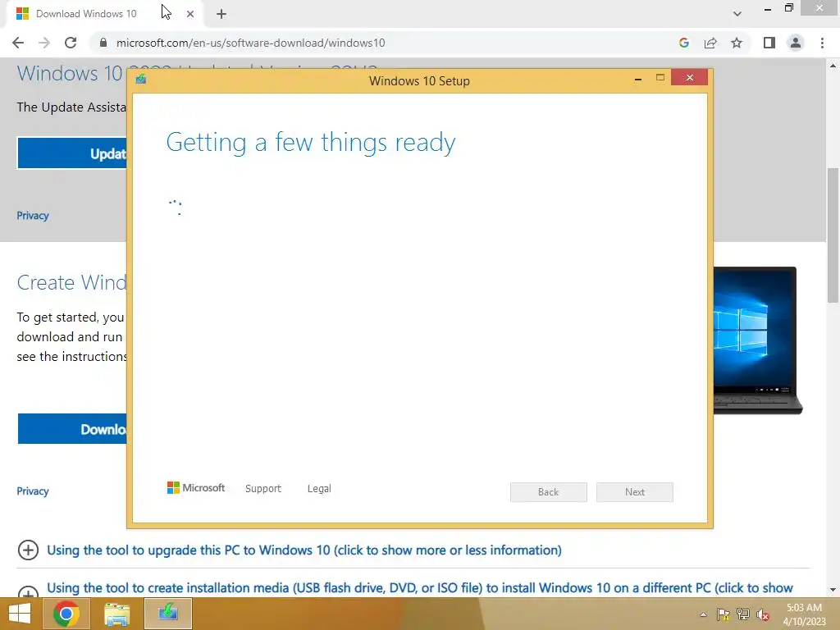Image resolution: width=840 pixels, height=630 pixels.
Task: Open File Explorer from the taskbar
Action: coord(116,614)
